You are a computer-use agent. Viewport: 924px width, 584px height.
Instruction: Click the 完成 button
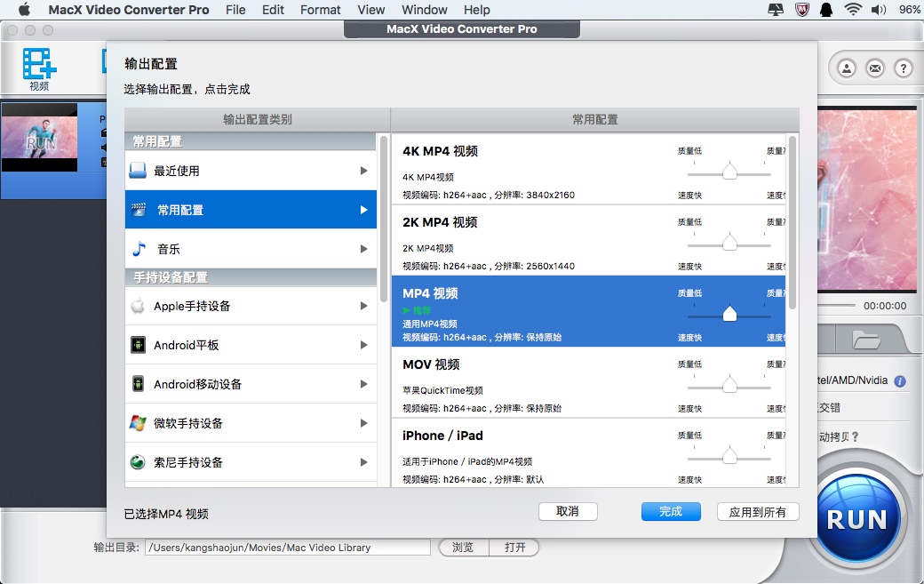pyautogui.click(x=671, y=511)
